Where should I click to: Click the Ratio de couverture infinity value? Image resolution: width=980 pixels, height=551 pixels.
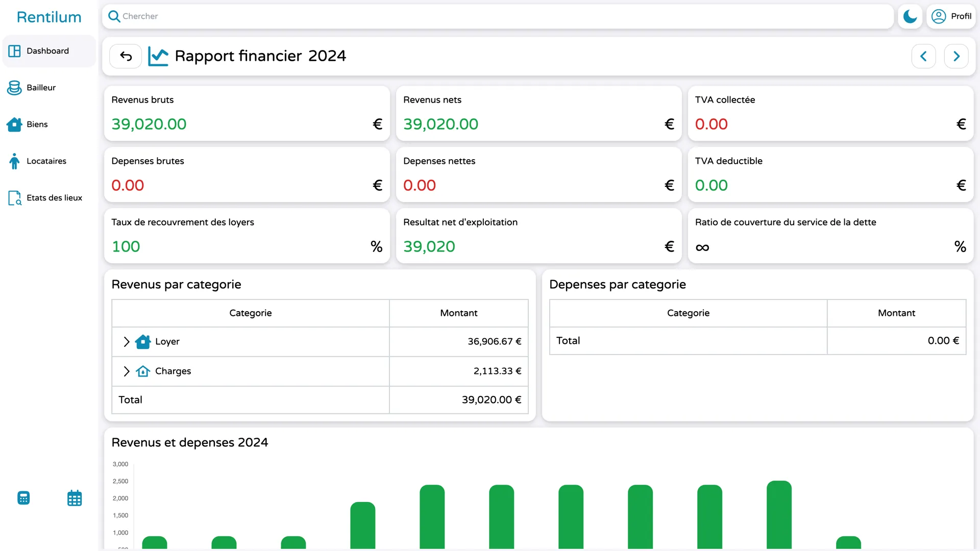click(702, 247)
